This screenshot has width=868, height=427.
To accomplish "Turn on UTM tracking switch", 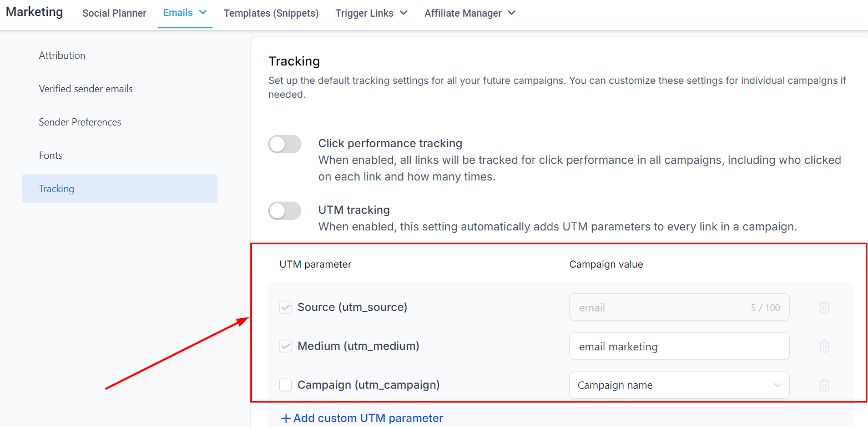I will [x=285, y=211].
